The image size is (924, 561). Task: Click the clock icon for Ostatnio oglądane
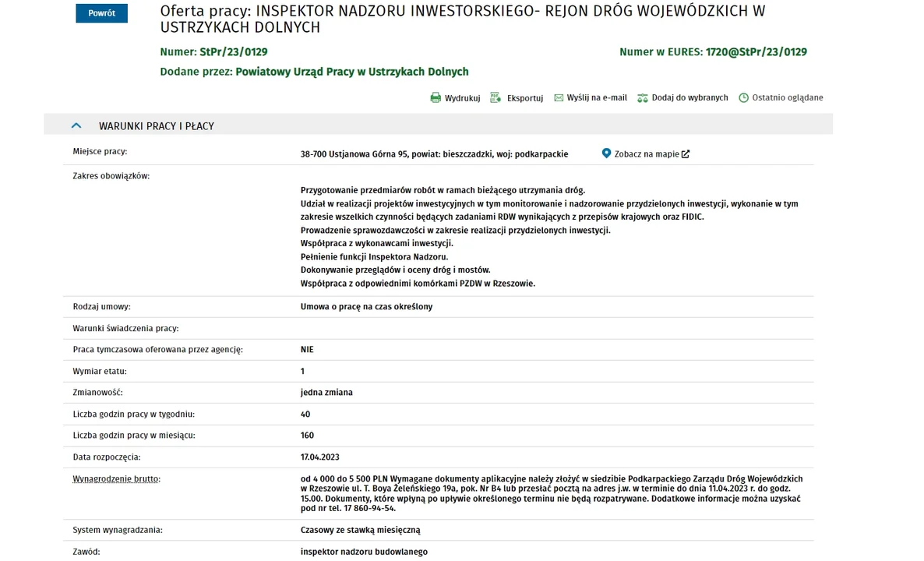pos(744,98)
